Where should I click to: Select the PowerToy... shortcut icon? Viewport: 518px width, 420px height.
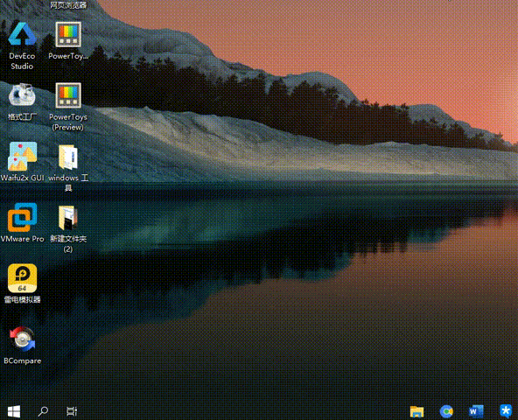point(68,34)
